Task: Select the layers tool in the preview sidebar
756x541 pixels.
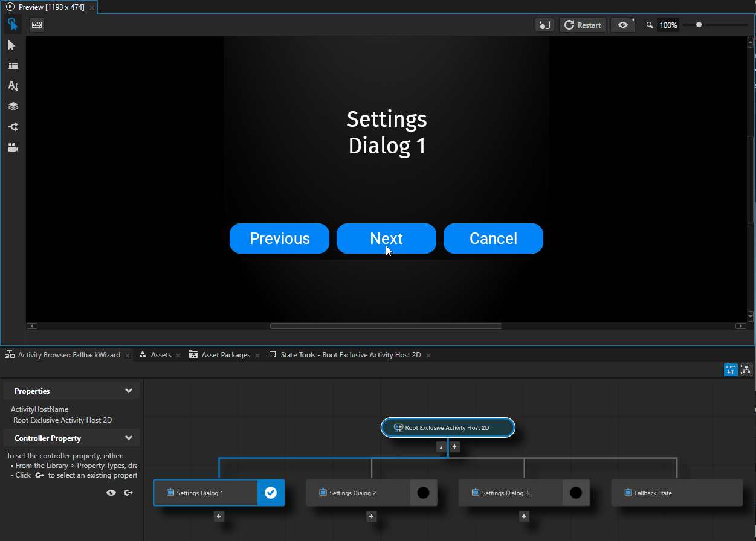Action: (x=13, y=106)
